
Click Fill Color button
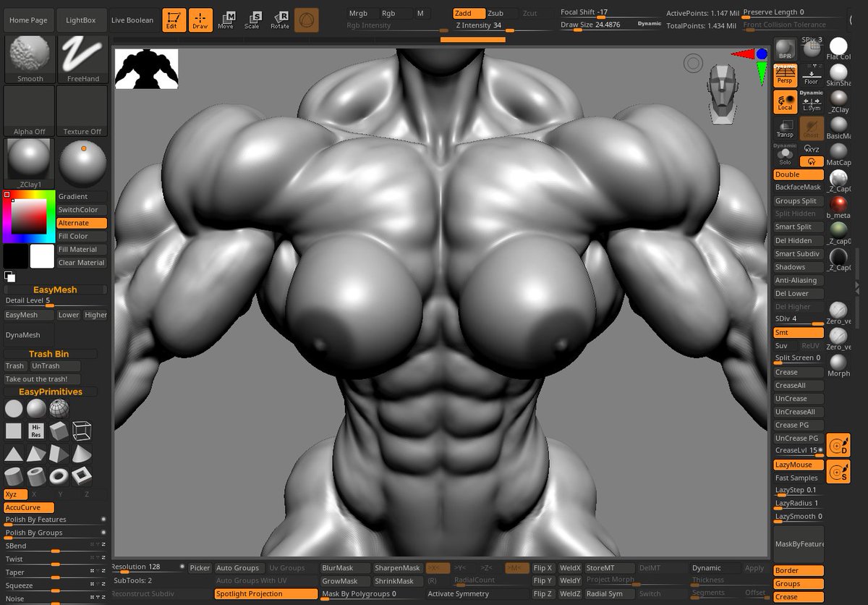click(82, 236)
